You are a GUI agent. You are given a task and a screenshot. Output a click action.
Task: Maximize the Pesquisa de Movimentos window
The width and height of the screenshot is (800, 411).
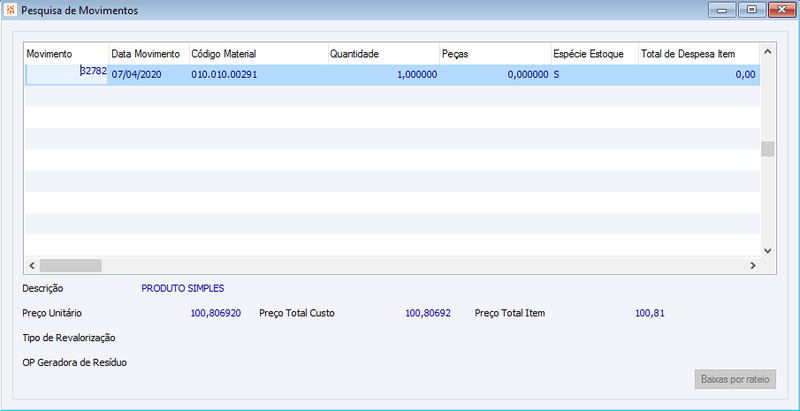click(x=752, y=10)
